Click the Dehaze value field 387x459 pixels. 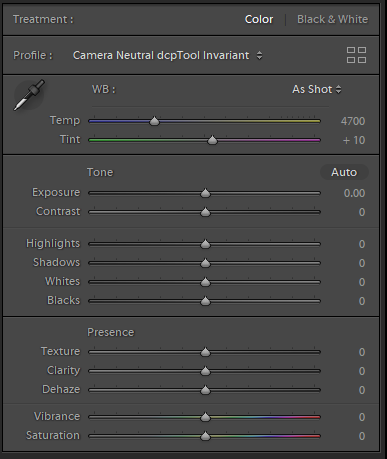coord(362,390)
